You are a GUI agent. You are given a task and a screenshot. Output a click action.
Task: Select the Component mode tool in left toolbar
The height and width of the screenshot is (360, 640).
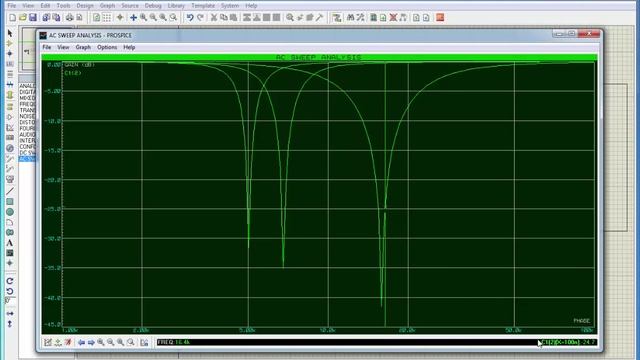tap(10, 43)
